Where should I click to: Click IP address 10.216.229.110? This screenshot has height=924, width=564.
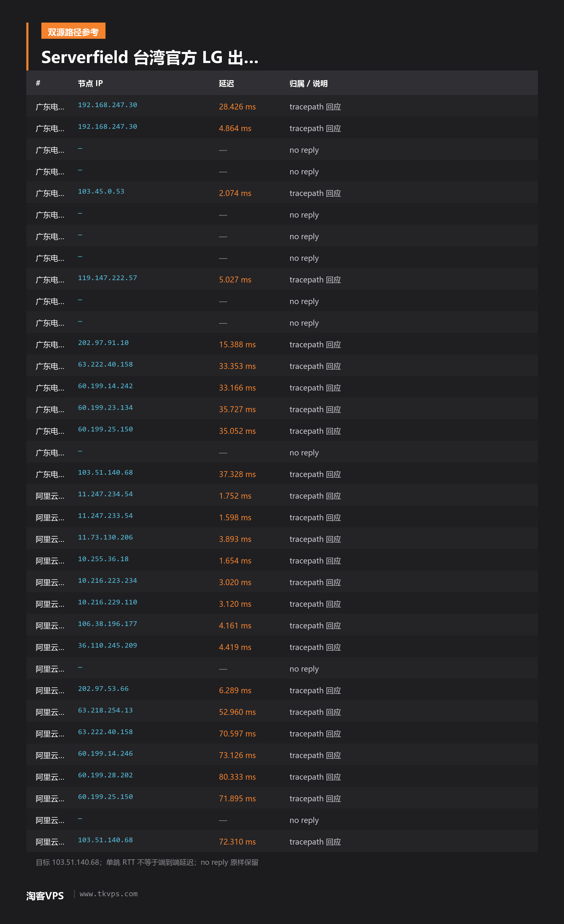click(108, 602)
